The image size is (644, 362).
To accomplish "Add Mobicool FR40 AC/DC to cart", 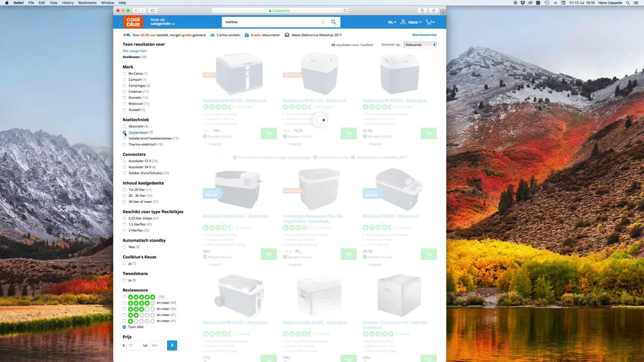I will pos(269,254).
